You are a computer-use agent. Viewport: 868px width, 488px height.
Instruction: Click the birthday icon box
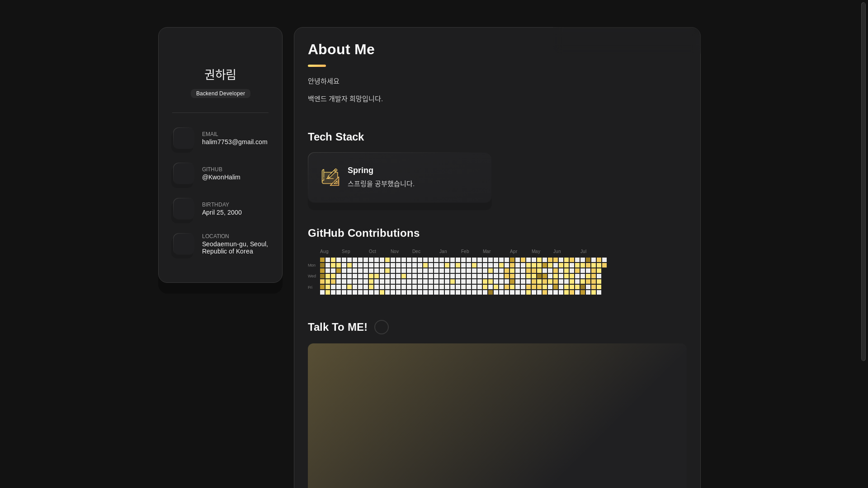[184, 209]
